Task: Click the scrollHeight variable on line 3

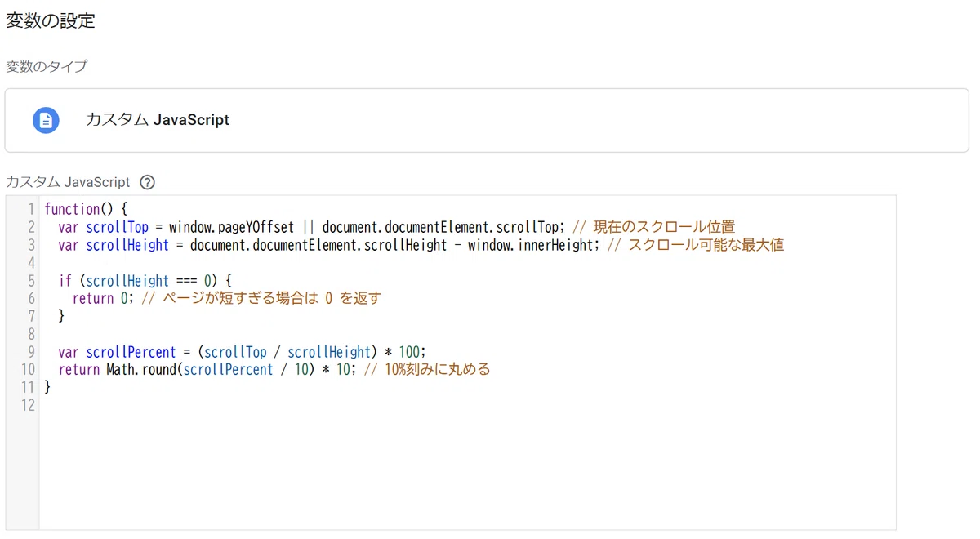Action: pos(127,245)
